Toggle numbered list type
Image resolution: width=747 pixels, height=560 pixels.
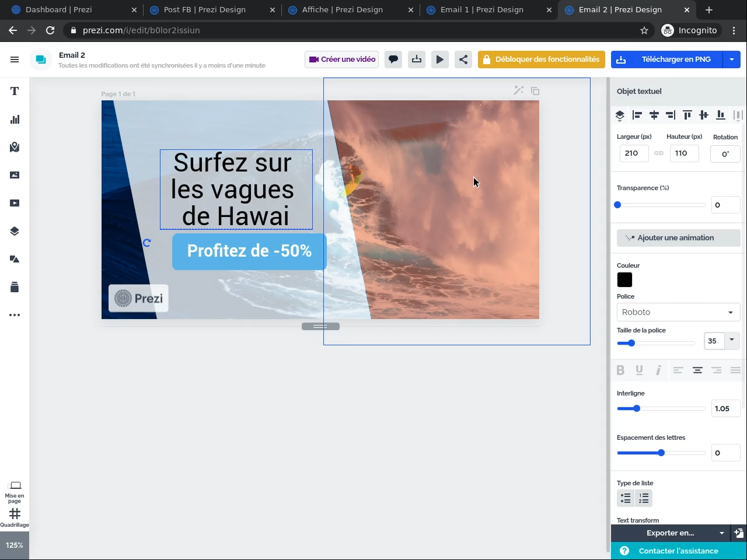[x=644, y=498]
